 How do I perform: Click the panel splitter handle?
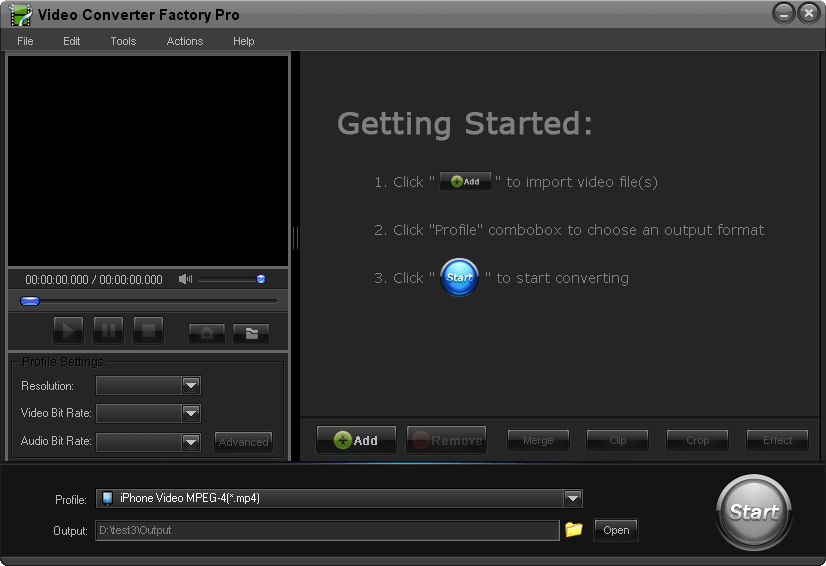(x=295, y=238)
